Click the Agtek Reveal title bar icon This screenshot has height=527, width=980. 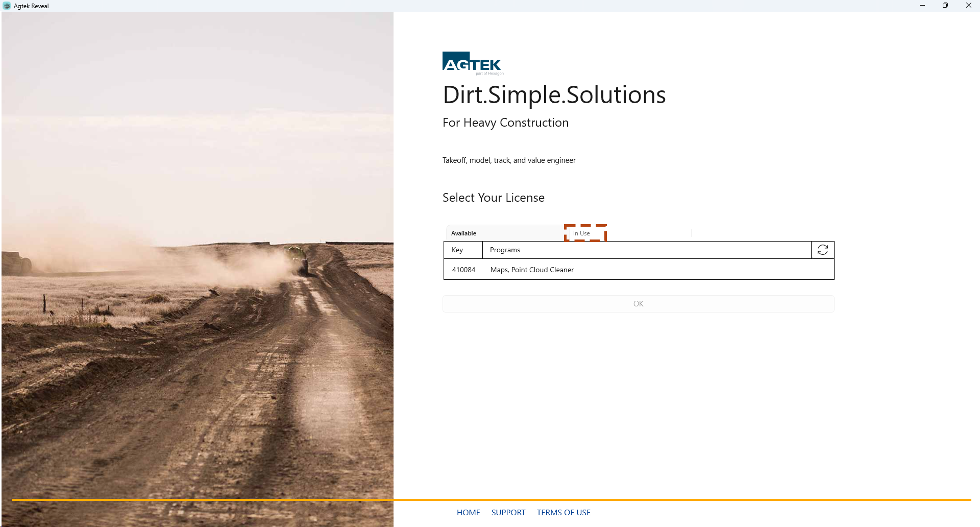point(7,6)
